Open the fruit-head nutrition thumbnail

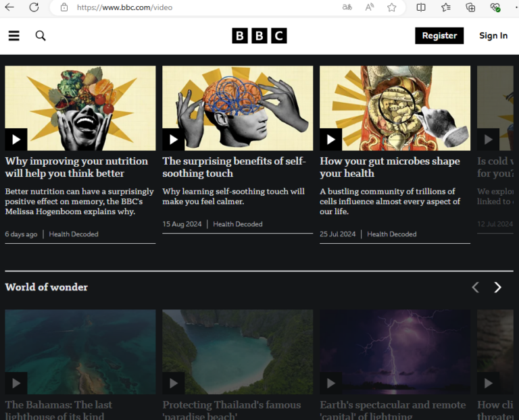click(x=80, y=108)
